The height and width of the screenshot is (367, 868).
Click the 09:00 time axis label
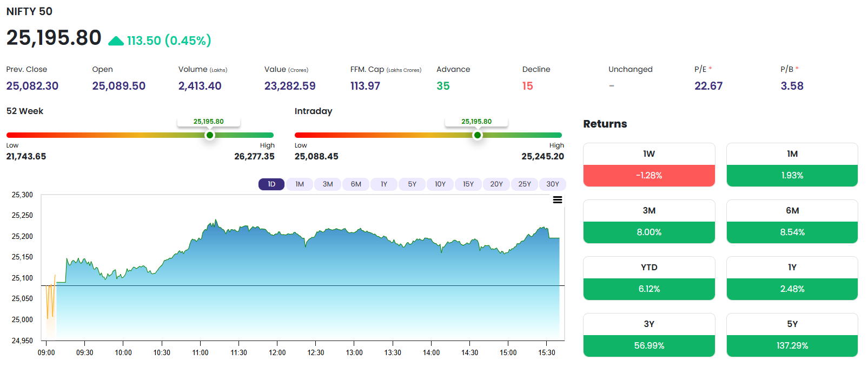point(46,352)
